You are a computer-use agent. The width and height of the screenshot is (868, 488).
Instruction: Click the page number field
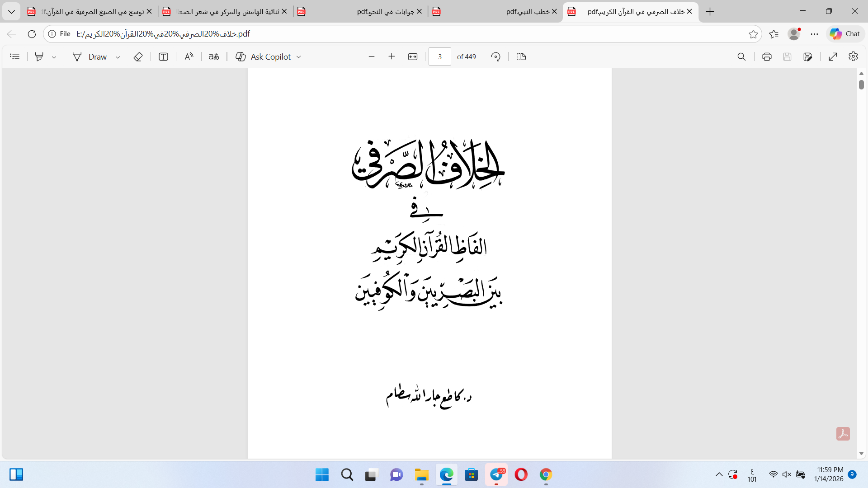click(439, 56)
